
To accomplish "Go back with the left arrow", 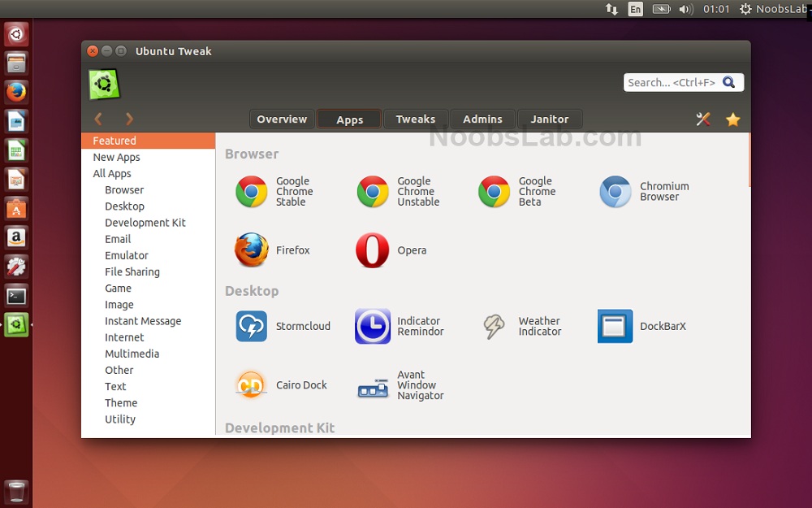I will point(98,119).
